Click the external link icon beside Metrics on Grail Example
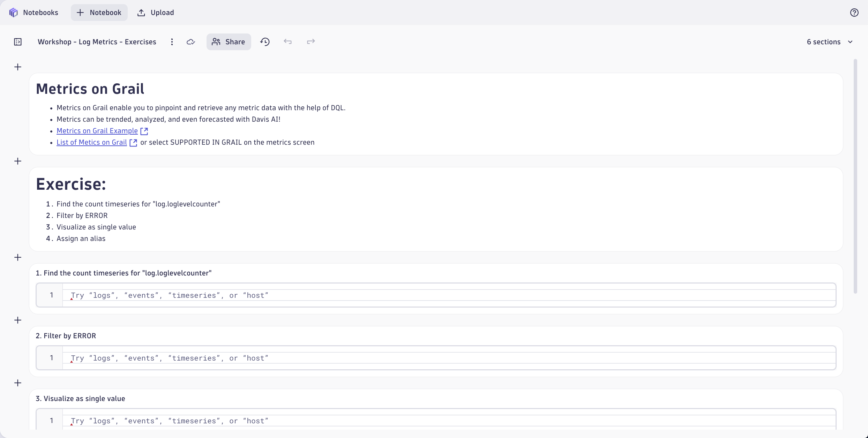Viewport: 868px width, 438px height. coord(144,131)
